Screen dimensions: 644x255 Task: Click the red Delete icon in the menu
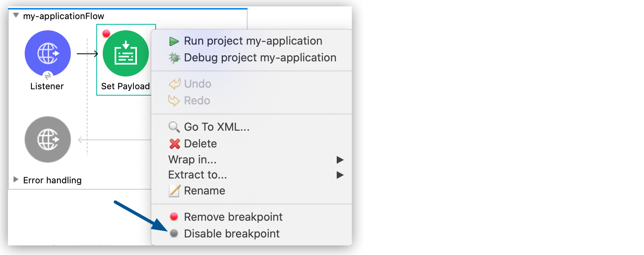173,143
